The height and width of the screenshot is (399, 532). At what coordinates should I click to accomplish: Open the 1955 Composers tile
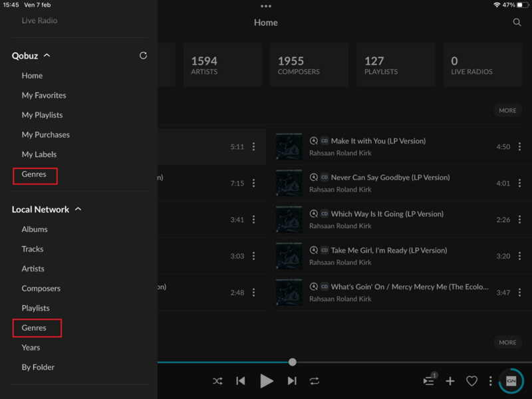(x=309, y=64)
